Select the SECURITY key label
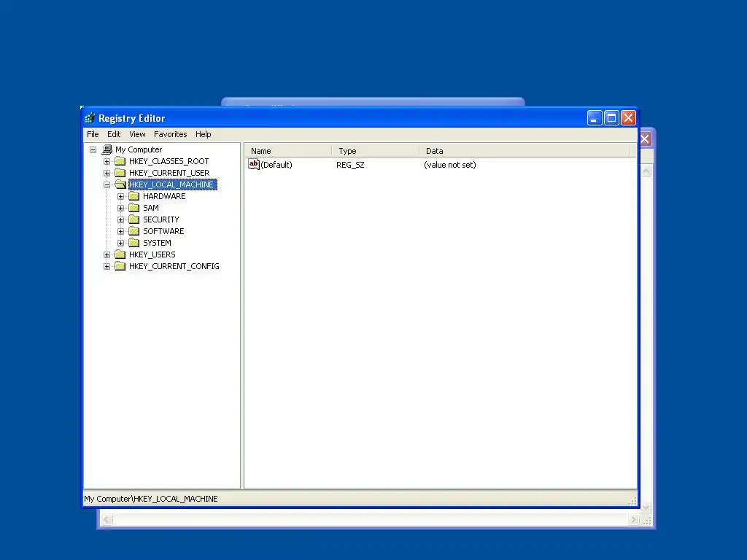This screenshot has height=560, width=747. [161, 219]
